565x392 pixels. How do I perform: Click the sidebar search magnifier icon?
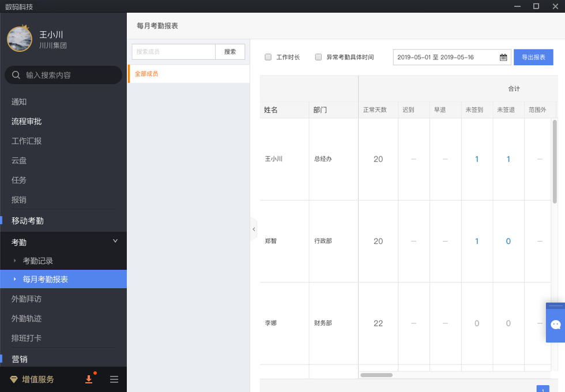tap(16, 75)
